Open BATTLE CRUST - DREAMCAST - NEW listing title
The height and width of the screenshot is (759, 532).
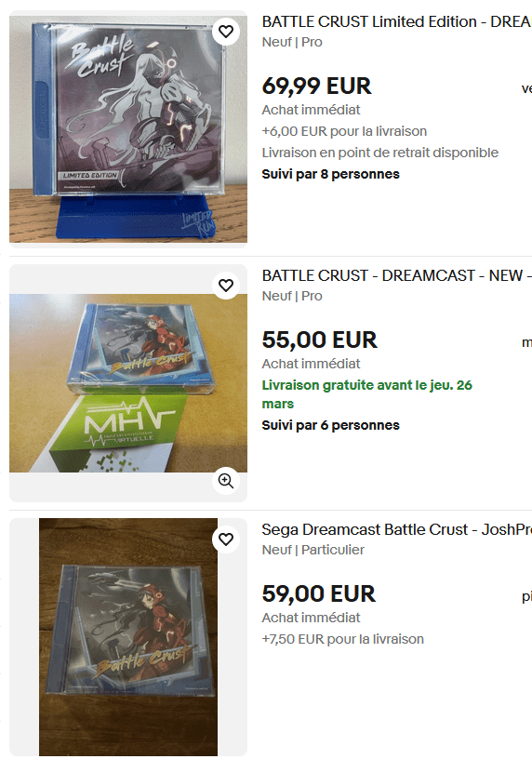click(396, 275)
